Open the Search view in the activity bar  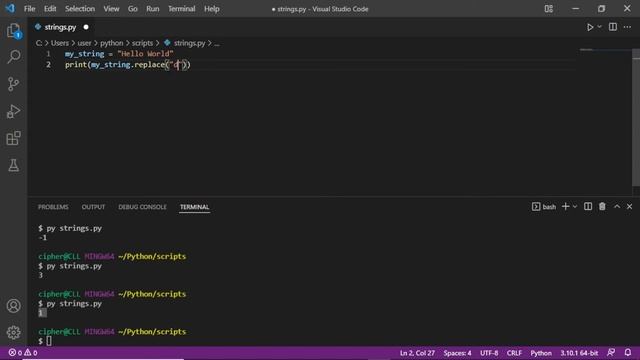tap(13, 57)
